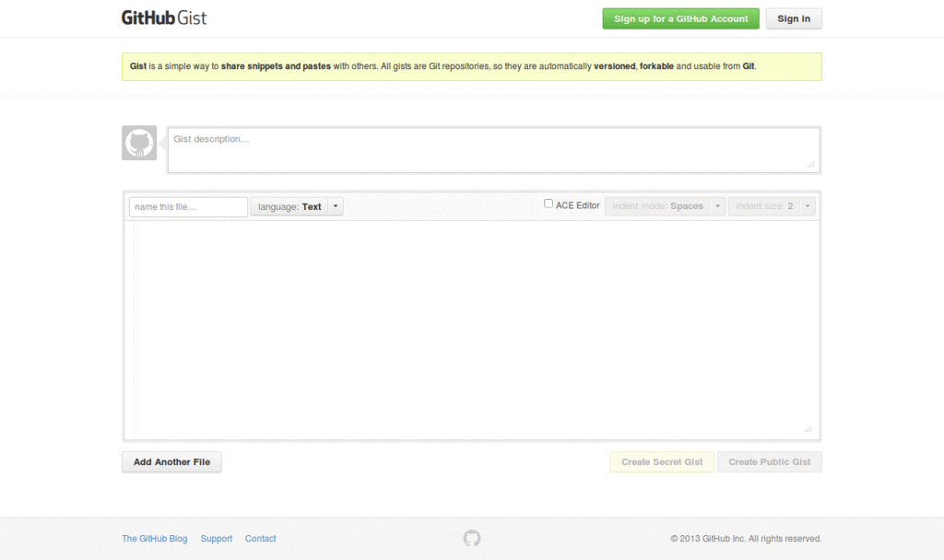Click Create Public Gist button
This screenshot has height=560, width=944.
(770, 462)
